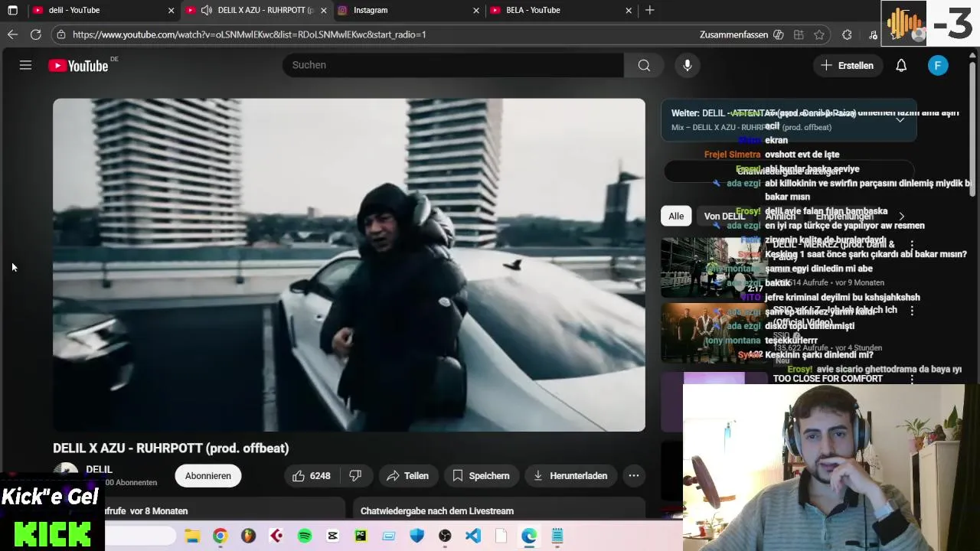This screenshot has width=980, height=551.
Task: Click the search magnifier button
Action: click(644, 65)
